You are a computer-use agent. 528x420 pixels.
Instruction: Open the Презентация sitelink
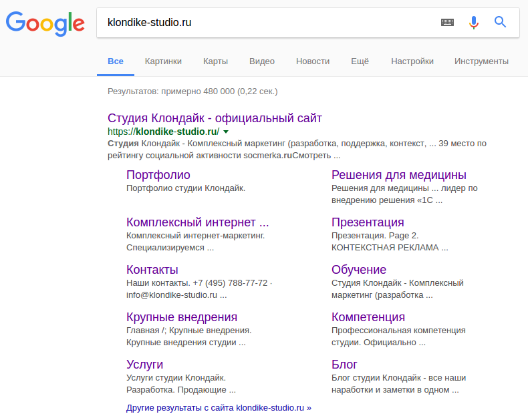tap(368, 222)
